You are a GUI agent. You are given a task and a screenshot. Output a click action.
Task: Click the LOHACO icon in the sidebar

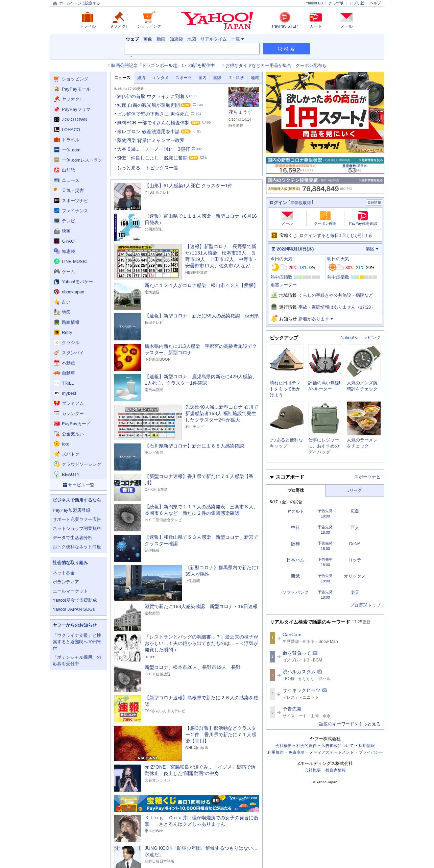[x=57, y=130]
